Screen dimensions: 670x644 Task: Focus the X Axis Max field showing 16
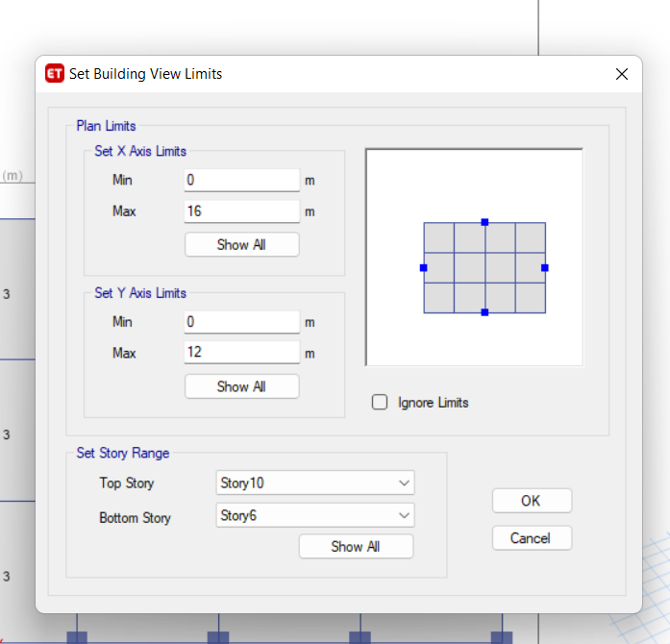point(242,211)
